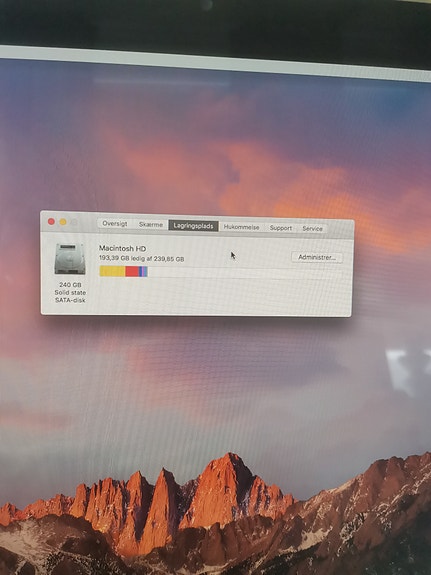The height and width of the screenshot is (575, 431).
Task: Click the 193,39 GB ledig storage text
Action: [142, 259]
